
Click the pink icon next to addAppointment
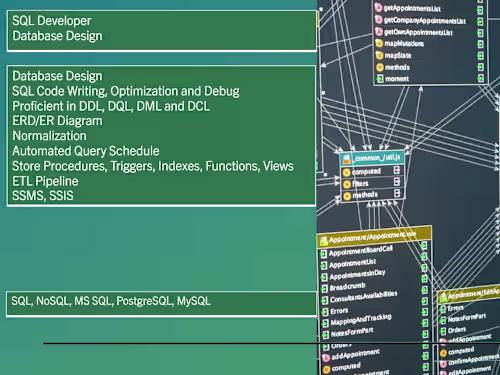coord(326,358)
